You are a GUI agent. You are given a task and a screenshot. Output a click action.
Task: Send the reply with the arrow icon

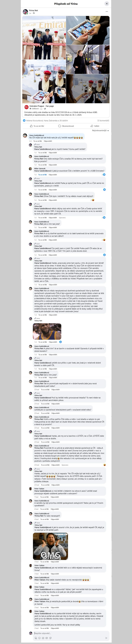pyautogui.click(x=106, y=638)
